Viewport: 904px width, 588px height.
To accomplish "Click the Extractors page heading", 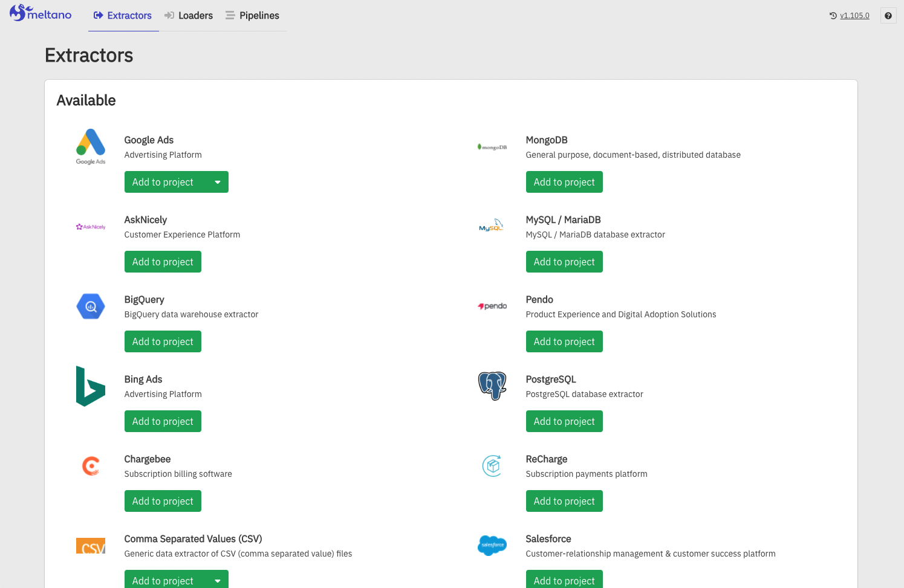I will click(89, 55).
